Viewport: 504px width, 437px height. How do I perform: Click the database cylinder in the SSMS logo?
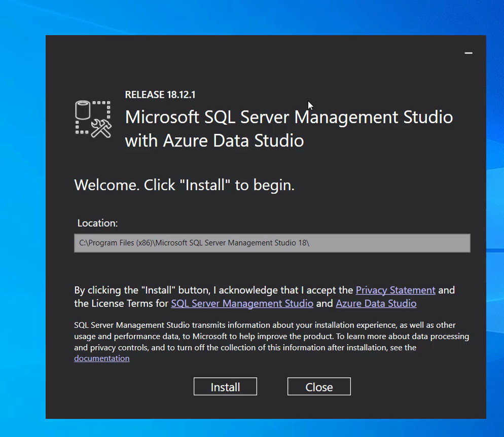coord(83,110)
